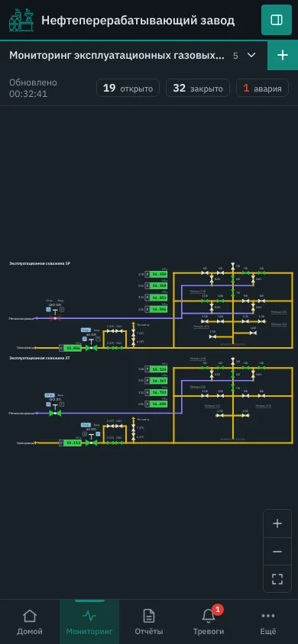
Task: Filter by 19 открыто valves
Action: 128,88
